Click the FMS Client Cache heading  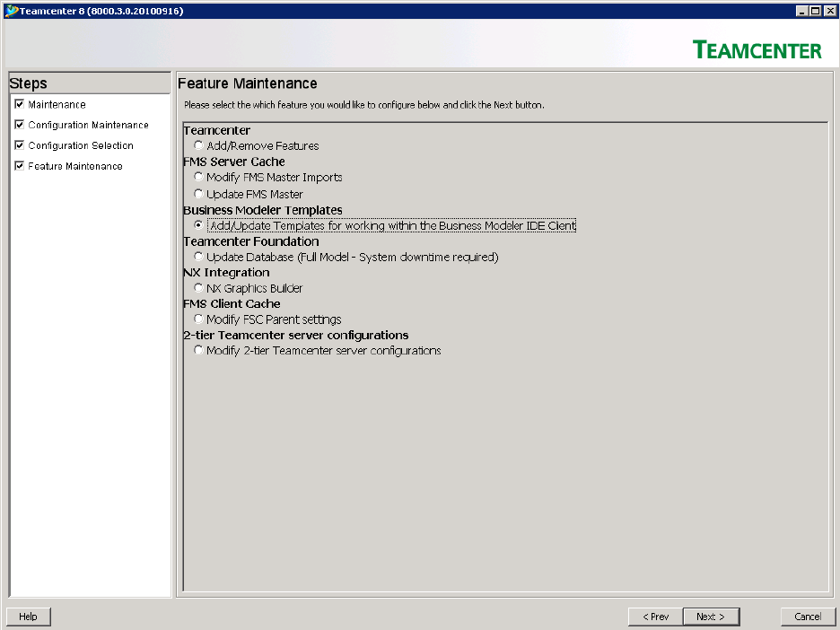(x=232, y=303)
